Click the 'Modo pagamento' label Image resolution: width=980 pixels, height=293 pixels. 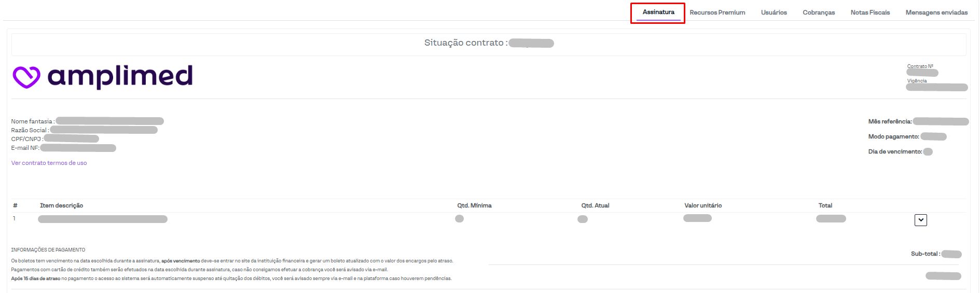point(893,137)
